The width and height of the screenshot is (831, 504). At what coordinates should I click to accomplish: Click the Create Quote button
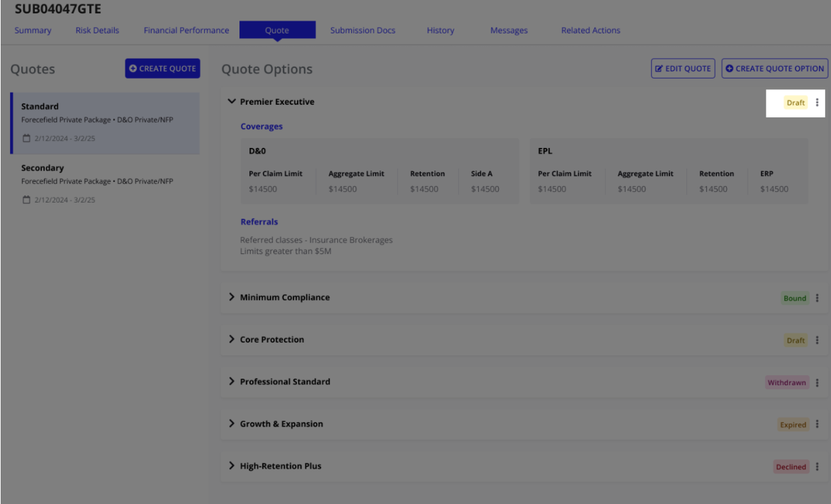163,68
